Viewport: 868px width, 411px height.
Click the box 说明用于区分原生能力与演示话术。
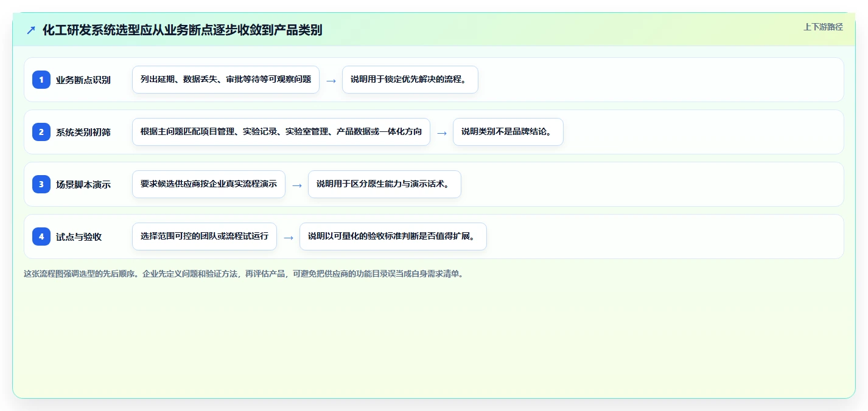pyautogui.click(x=385, y=184)
